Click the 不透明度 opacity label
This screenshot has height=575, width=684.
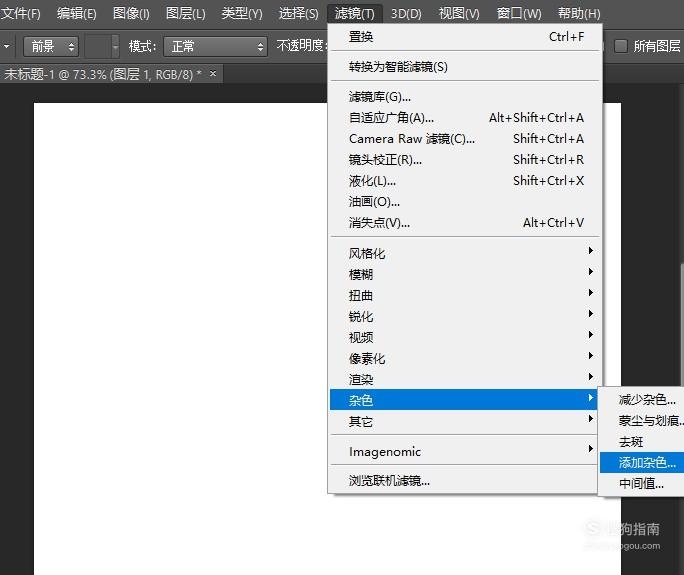click(301, 45)
